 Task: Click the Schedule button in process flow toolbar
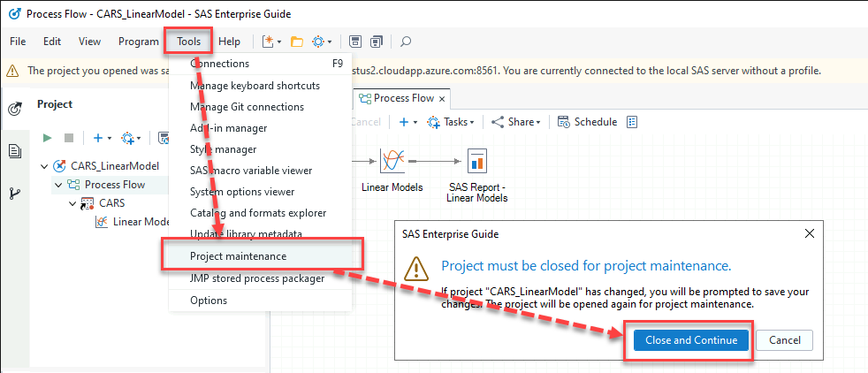click(x=587, y=122)
